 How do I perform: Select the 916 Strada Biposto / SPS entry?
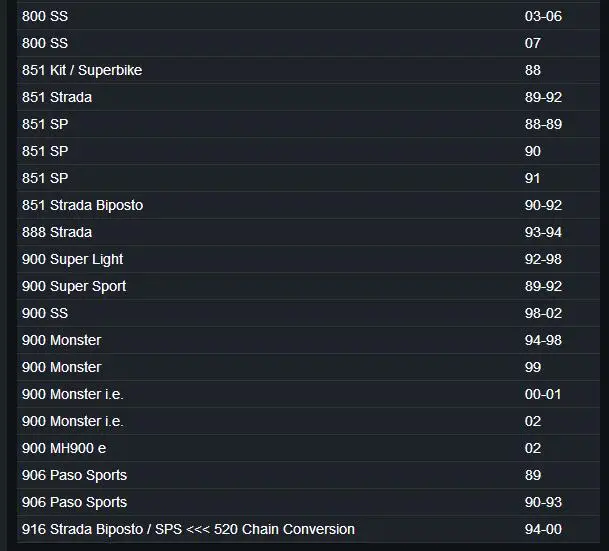tap(188, 529)
